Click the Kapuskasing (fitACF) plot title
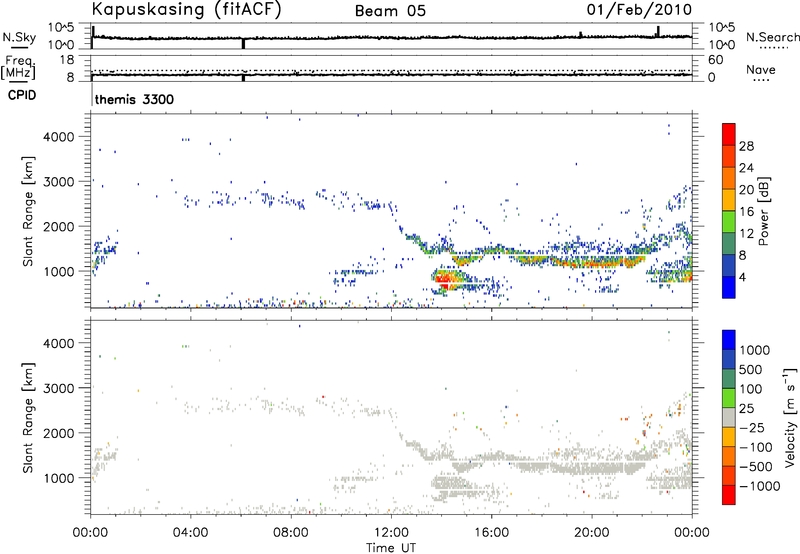Image resolution: width=800 pixels, height=554 pixels. (x=186, y=10)
